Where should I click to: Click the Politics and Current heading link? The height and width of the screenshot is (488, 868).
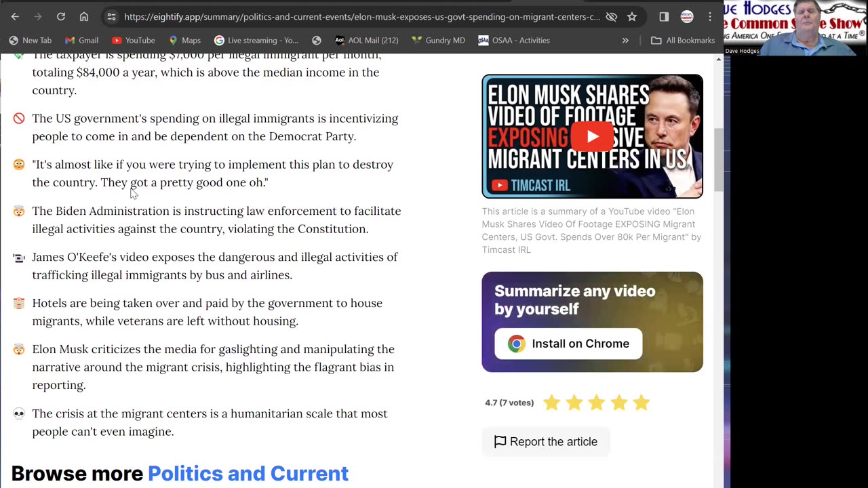248,473
